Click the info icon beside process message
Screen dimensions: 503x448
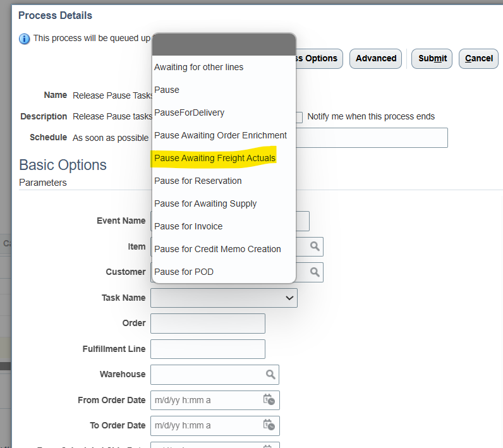click(25, 39)
